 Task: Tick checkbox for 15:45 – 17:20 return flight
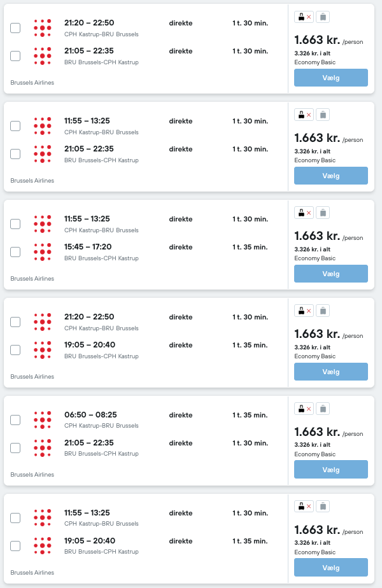pyautogui.click(x=15, y=252)
